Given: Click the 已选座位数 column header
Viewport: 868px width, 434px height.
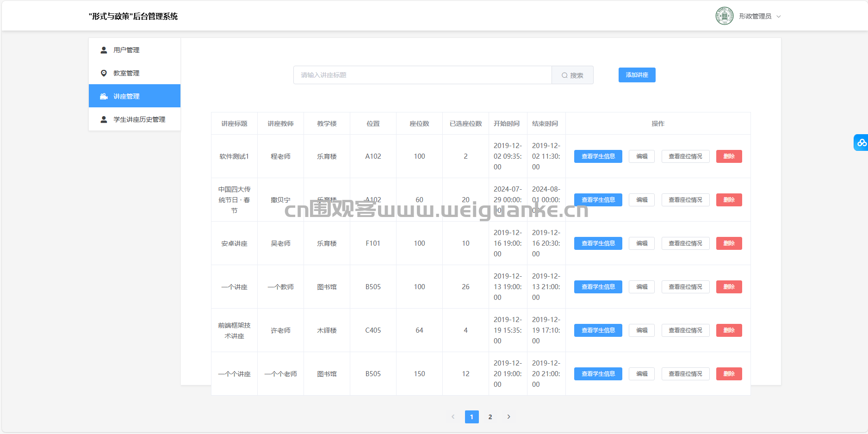Looking at the screenshot, I should [465, 124].
